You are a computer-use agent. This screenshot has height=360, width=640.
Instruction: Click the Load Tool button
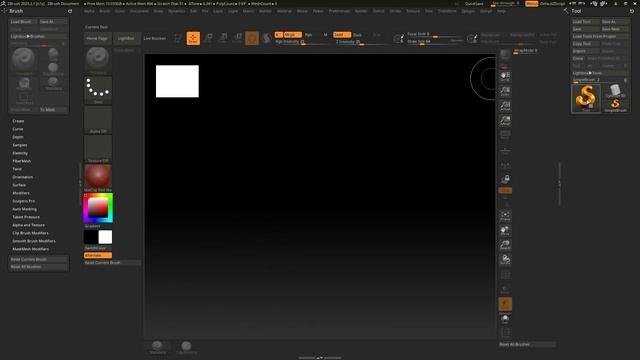585,22
